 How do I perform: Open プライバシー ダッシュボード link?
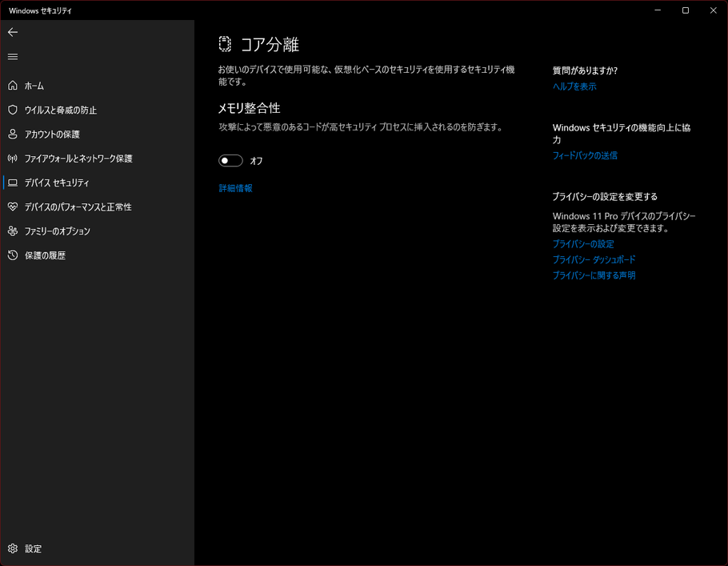coord(594,259)
